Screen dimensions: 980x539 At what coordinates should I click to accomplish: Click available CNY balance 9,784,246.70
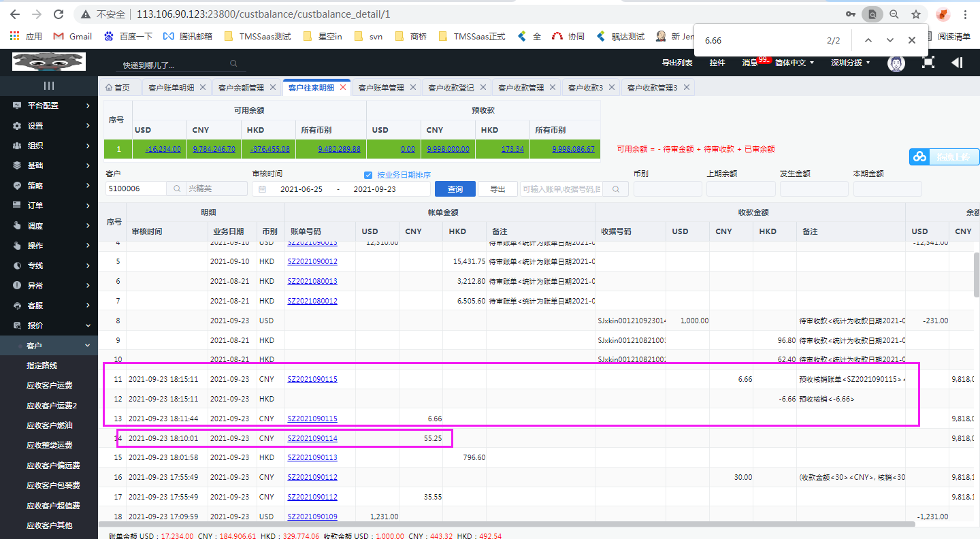[x=214, y=149]
